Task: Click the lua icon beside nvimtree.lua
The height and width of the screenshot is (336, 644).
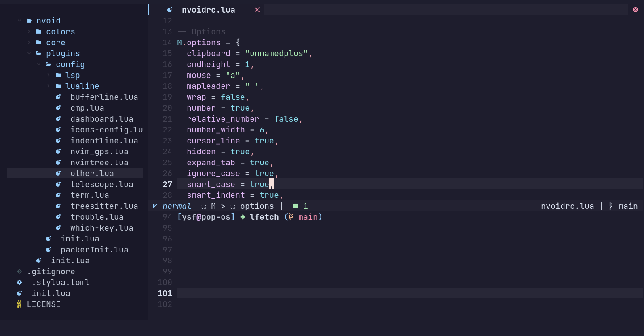Action: 58,162
